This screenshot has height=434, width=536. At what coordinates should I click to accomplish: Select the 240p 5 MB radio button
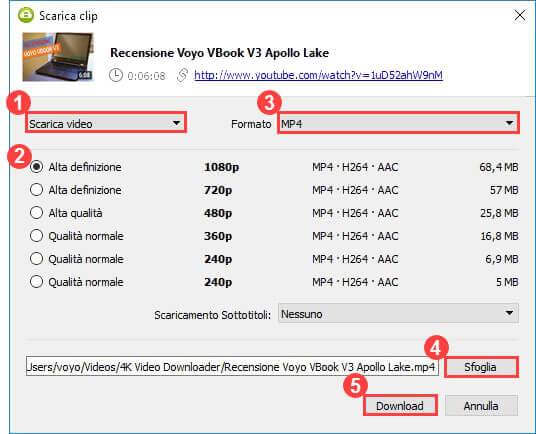click(x=37, y=282)
